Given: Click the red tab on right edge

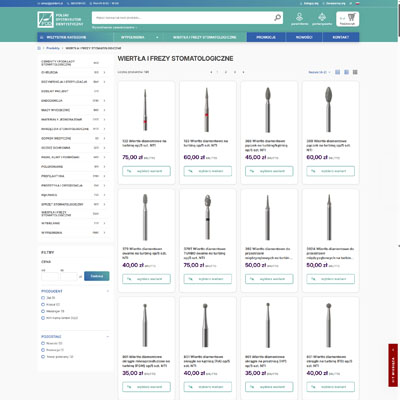Looking at the screenshot, I should [x=393, y=365].
